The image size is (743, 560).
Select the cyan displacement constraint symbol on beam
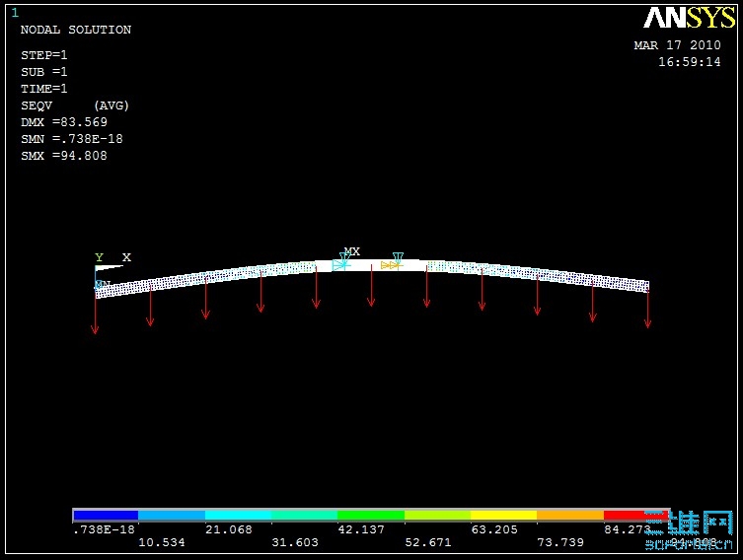pos(341,262)
